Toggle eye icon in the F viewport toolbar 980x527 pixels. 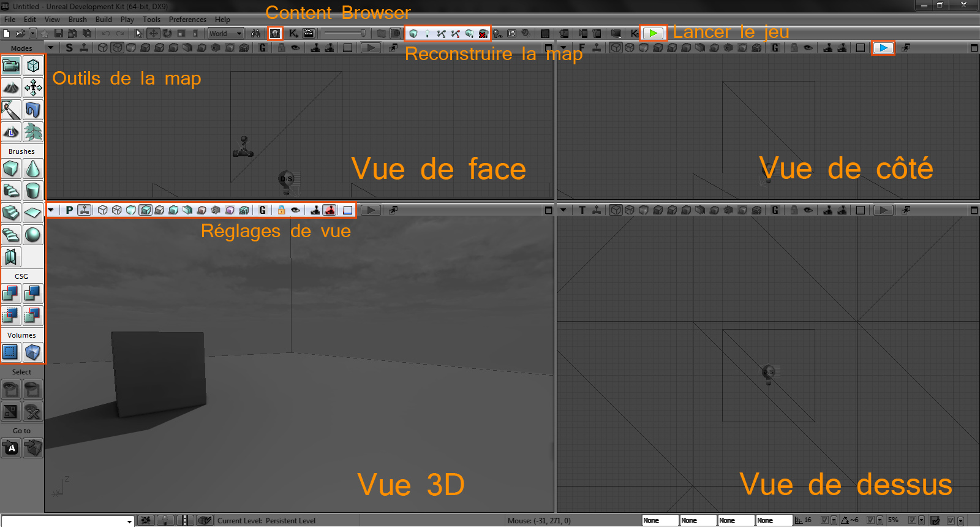pos(808,48)
